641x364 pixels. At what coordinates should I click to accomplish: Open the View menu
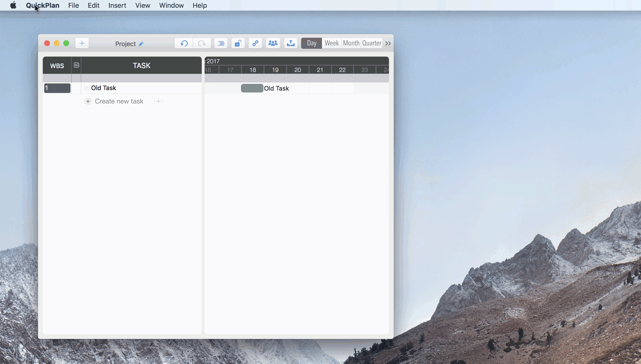tap(143, 5)
